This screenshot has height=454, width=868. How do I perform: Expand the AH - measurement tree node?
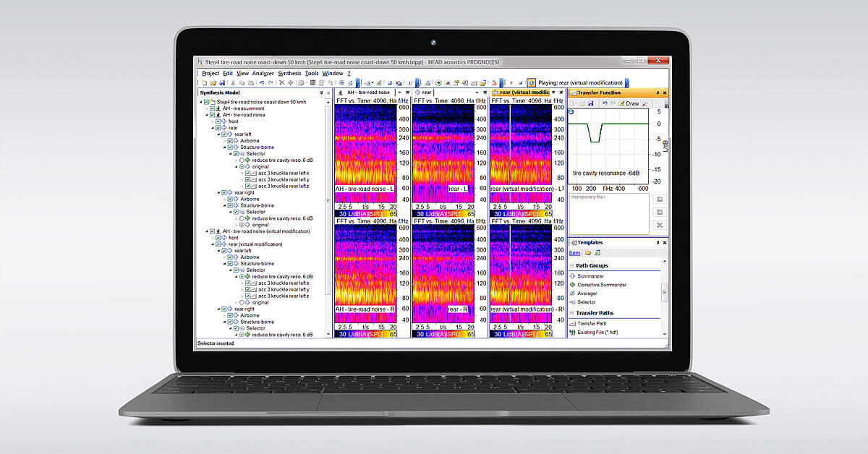pyautogui.click(x=207, y=108)
